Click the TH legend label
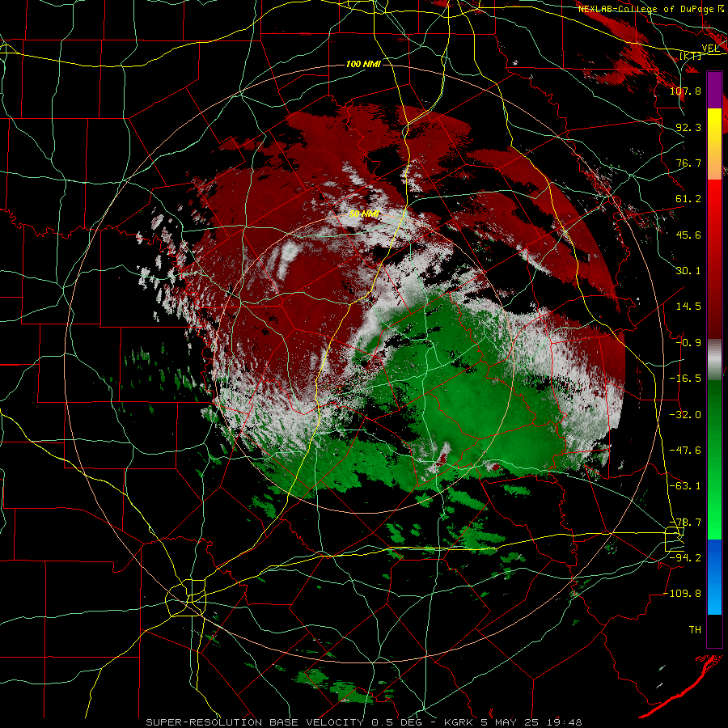Viewport: 728px width, 728px height. 695,630
